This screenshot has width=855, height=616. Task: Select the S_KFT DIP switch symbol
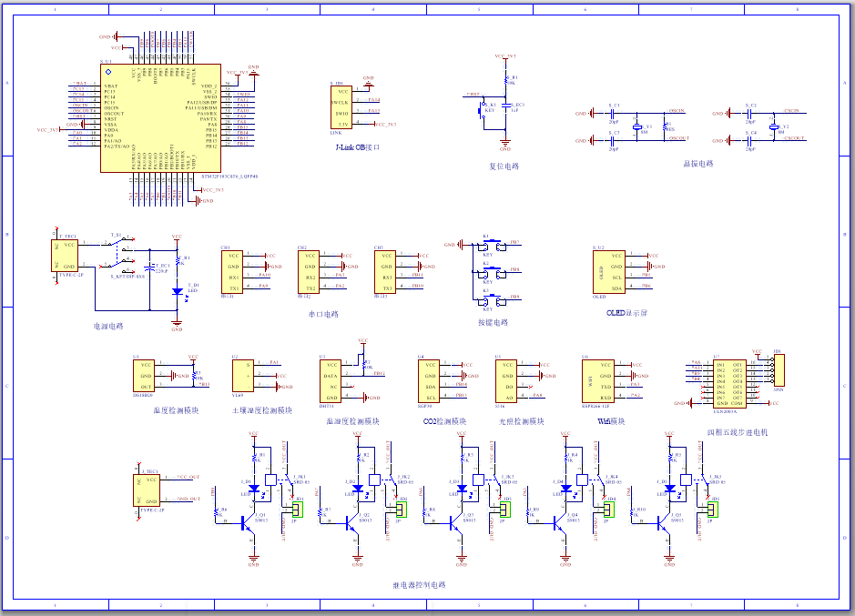point(119,255)
